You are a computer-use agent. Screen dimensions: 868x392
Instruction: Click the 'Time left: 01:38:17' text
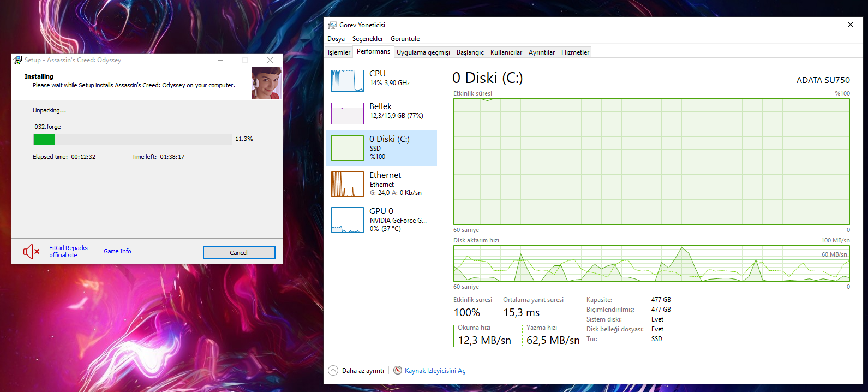[158, 157]
